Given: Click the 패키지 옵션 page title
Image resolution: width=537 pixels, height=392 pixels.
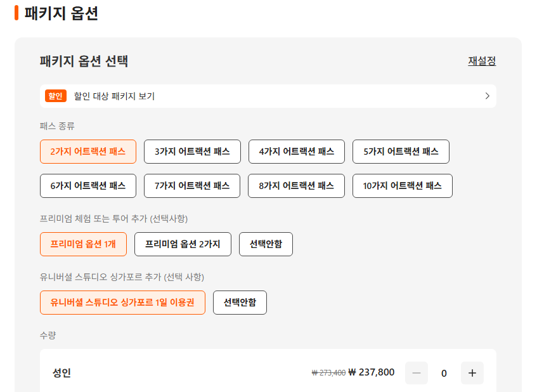Looking at the screenshot, I should [x=61, y=13].
